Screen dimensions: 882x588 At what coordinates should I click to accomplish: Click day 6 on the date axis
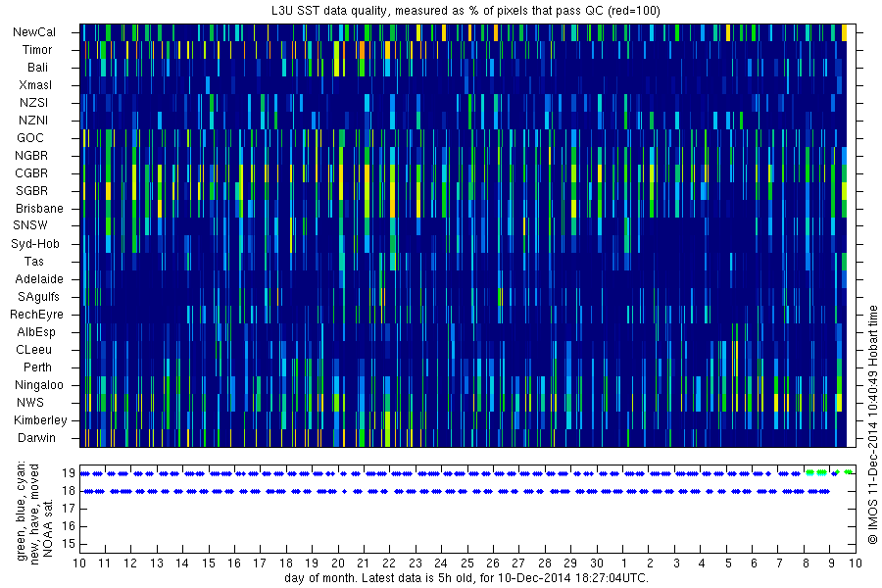tap(754, 563)
